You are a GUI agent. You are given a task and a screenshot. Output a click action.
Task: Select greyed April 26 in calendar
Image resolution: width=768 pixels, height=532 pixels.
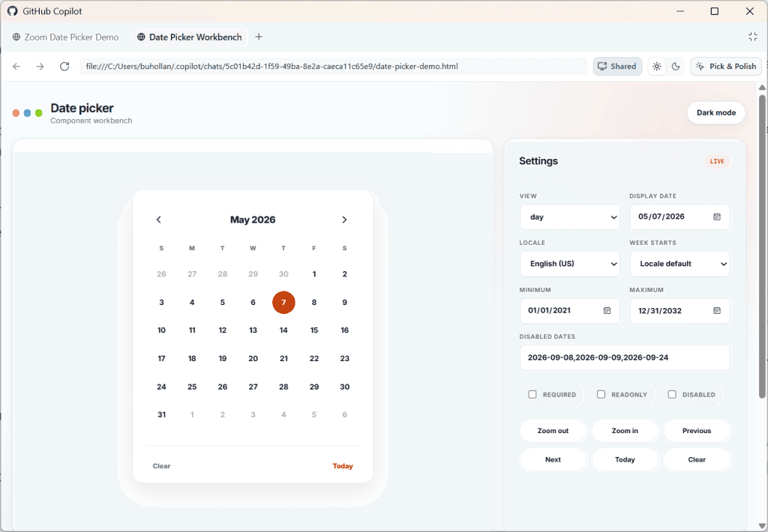point(162,274)
